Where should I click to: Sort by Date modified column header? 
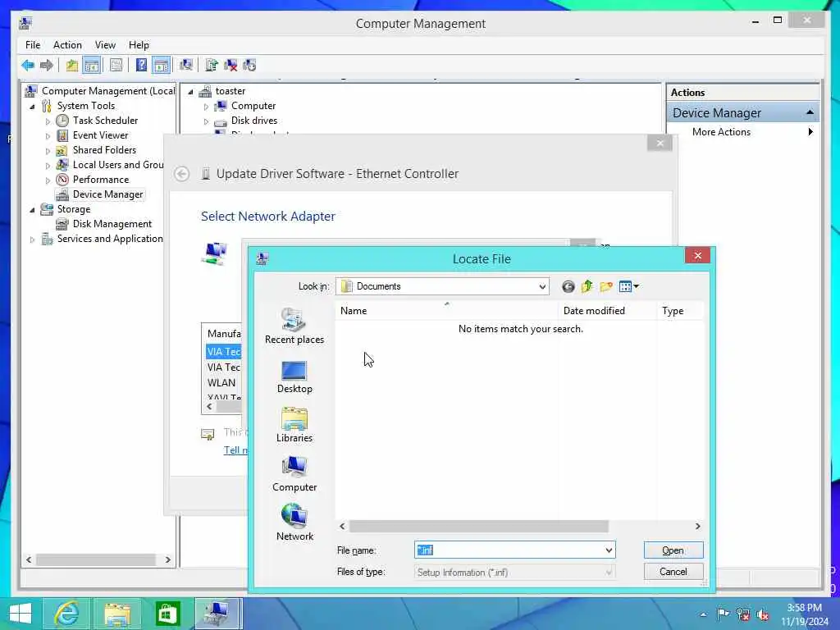(608, 311)
